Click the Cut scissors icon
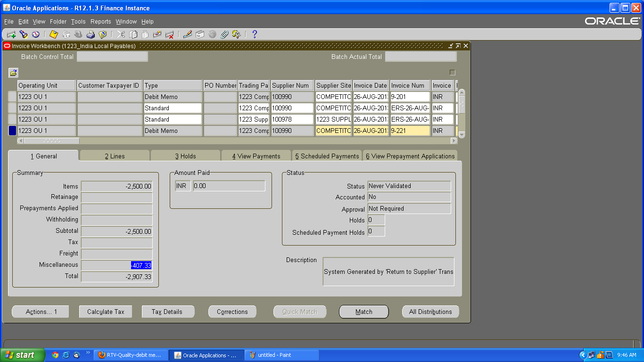The width and height of the screenshot is (644, 362). coord(121,34)
